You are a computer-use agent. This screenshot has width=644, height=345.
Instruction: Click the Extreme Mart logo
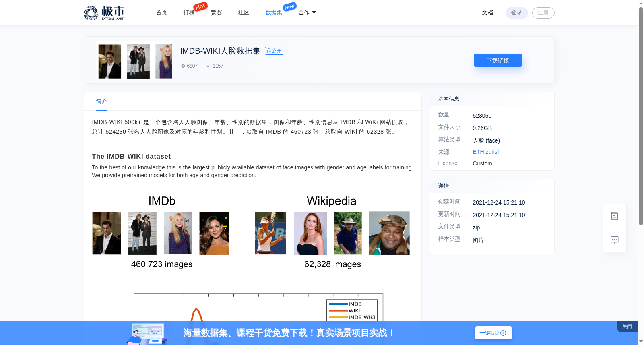click(104, 13)
